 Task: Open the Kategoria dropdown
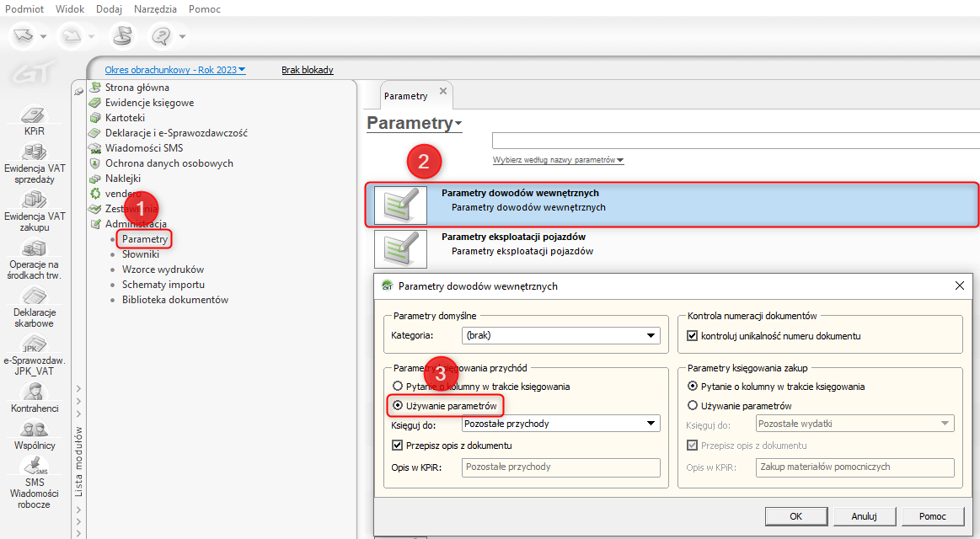(x=560, y=335)
